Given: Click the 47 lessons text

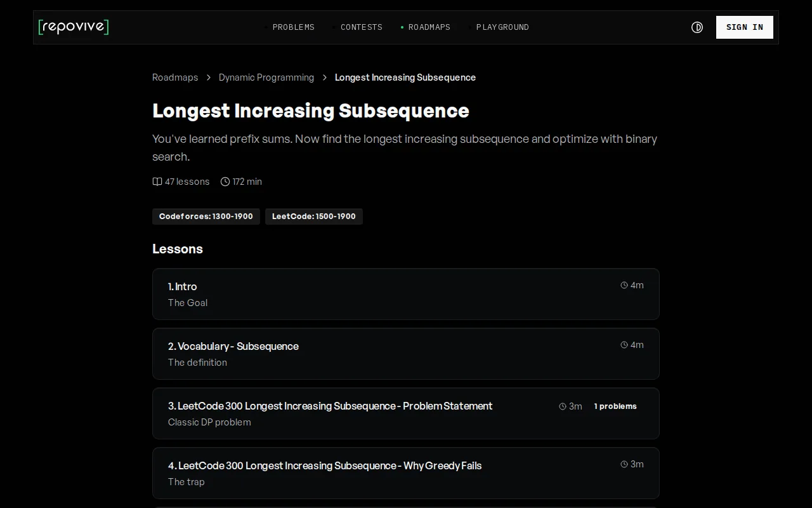Looking at the screenshot, I should tap(187, 182).
